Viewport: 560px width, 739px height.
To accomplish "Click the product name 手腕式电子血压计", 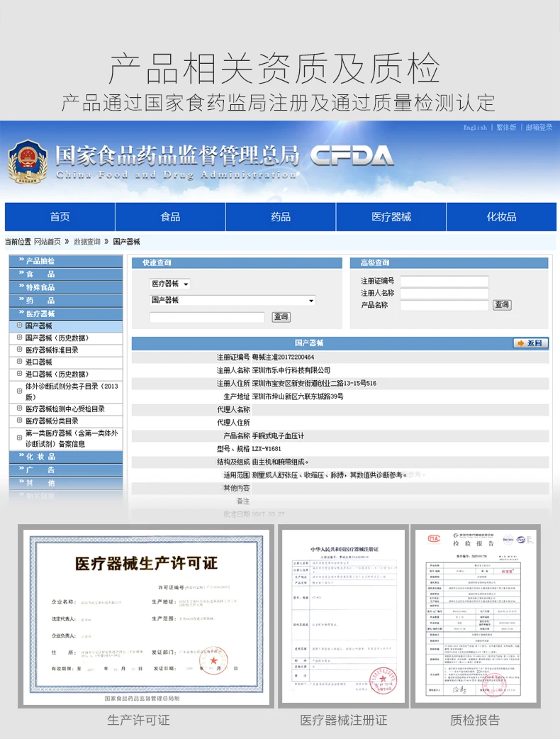I will click(x=278, y=436).
